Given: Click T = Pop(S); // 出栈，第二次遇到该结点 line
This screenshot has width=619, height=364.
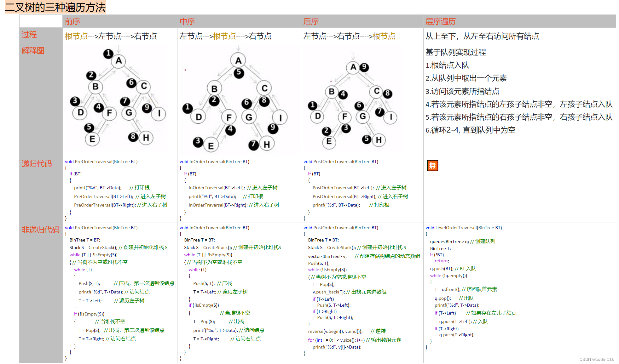Looking at the screenshot, I should [x=121, y=330].
